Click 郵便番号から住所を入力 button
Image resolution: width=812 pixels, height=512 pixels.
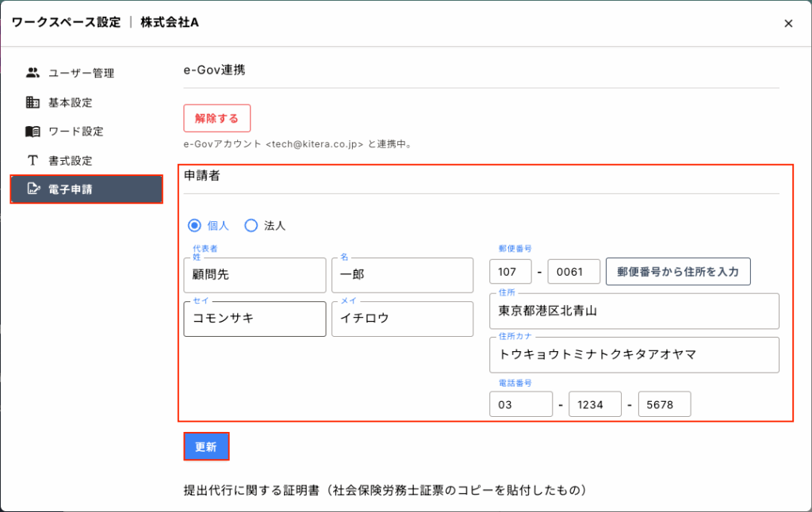[678, 271]
